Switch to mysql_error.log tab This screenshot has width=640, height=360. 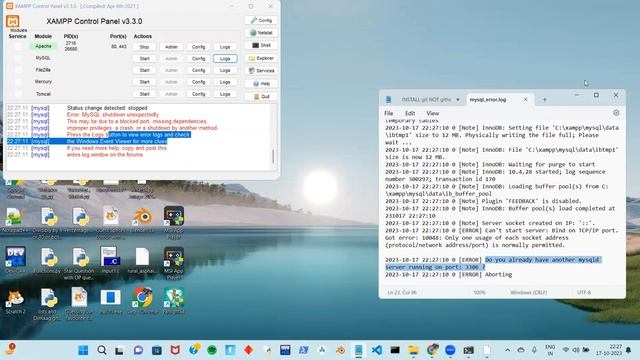488,100
